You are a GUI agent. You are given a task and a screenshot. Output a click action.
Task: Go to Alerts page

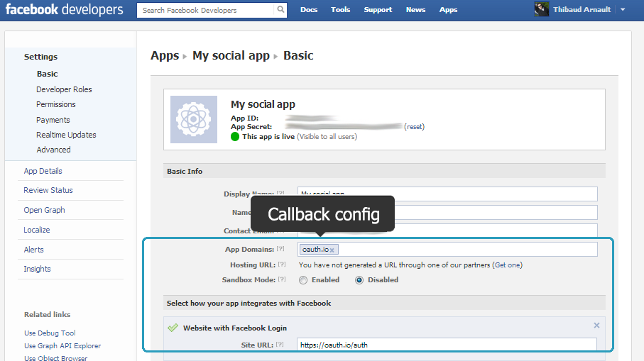pyautogui.click(x=33, y=250)
